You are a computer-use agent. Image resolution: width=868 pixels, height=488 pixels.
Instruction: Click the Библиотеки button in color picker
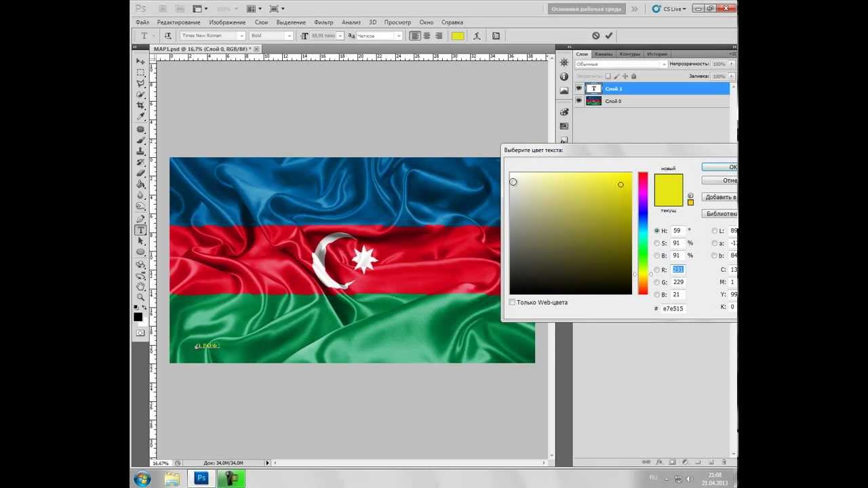[x=719, y=214]
